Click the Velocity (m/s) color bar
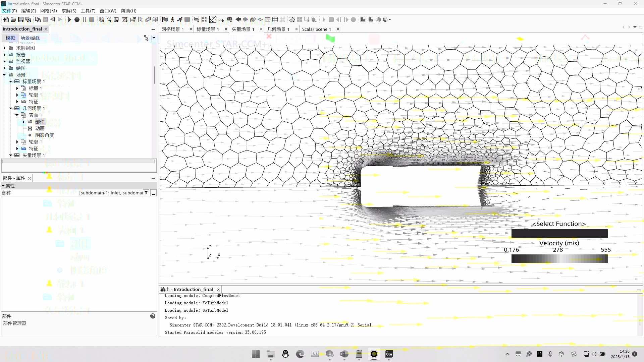The image size is (644, 362). point(559,259)
